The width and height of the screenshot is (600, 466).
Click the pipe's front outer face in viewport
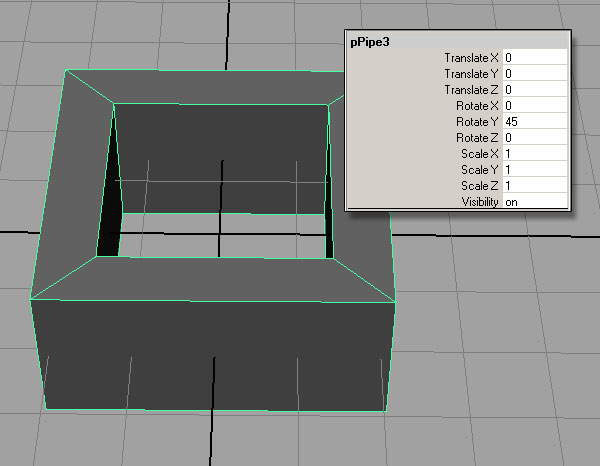tap(214, 356)
